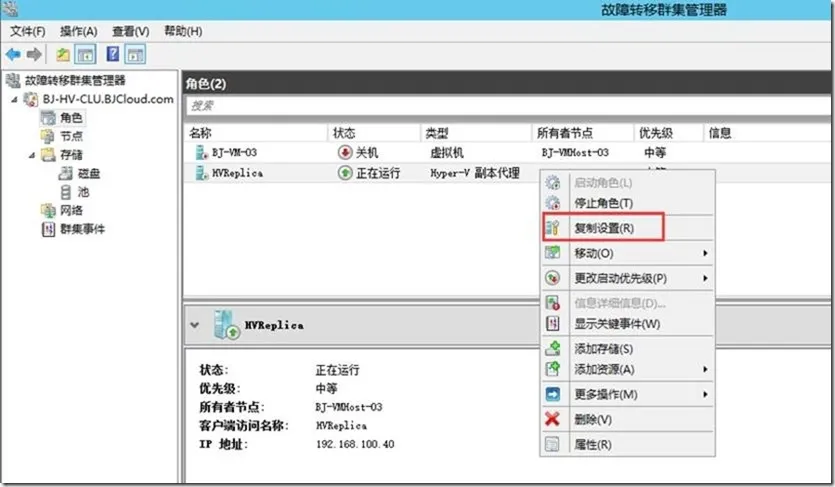The height and width of the screenshot is (487, 835).
Task: Click the red X 删除 icon
Action: (553, 419)
